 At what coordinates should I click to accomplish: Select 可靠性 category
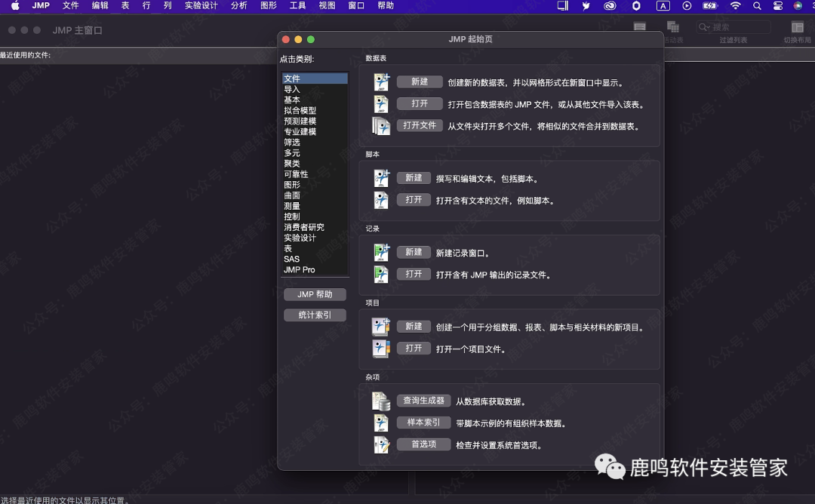315,174
